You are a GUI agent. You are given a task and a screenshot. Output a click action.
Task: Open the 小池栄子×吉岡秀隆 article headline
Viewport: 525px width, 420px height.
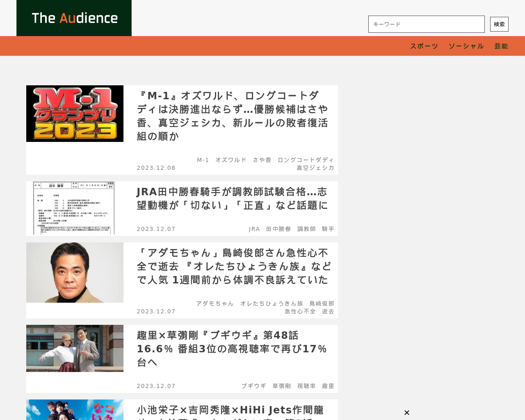(x=231, y=411)
